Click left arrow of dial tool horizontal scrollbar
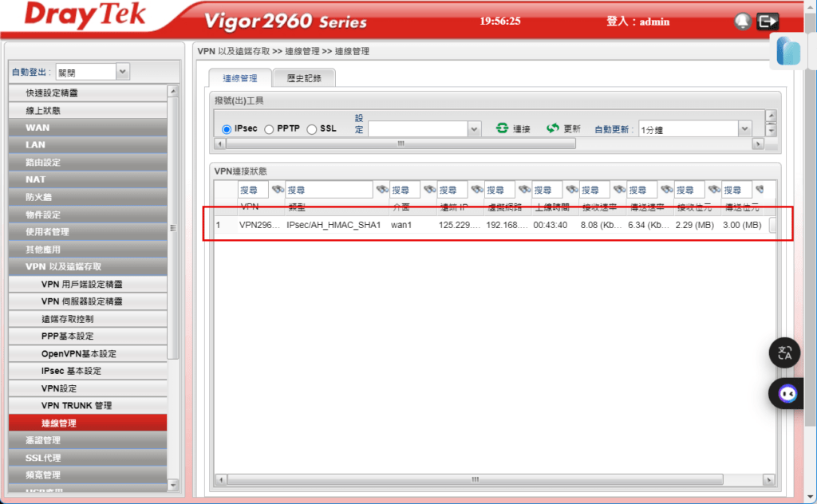 (220, 144)
